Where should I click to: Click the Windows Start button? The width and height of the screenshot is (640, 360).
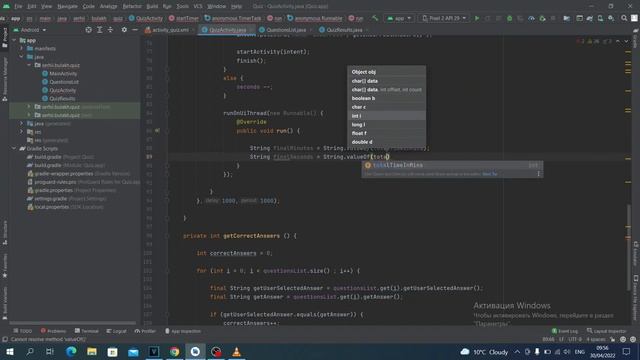coord(9,351)
